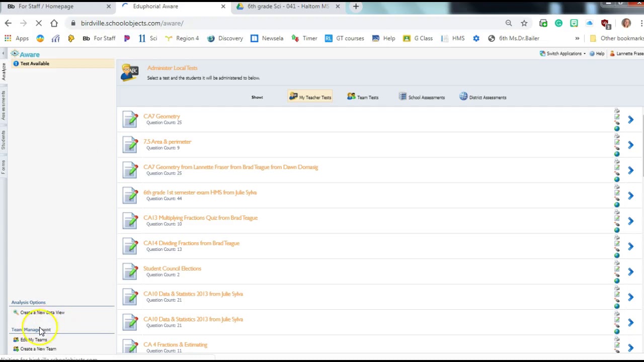Open the Assessments side tab
644x362 pixels.
coord(4,105)
